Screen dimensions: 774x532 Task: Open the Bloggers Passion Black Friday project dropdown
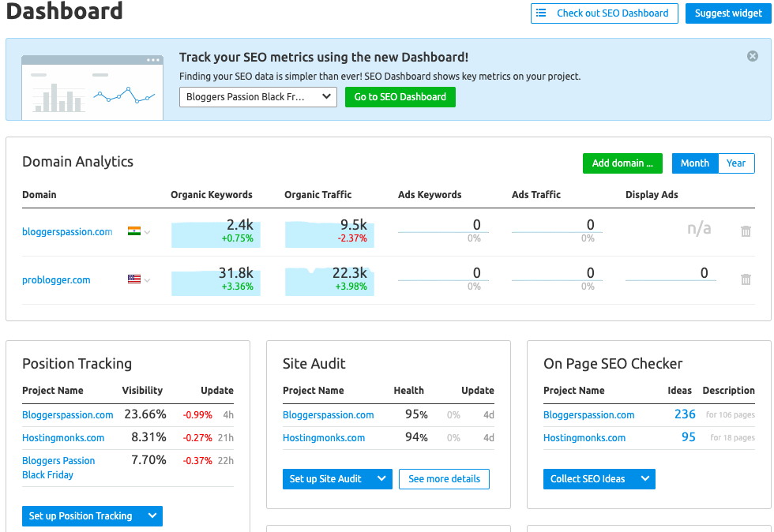tap(258, 97)
